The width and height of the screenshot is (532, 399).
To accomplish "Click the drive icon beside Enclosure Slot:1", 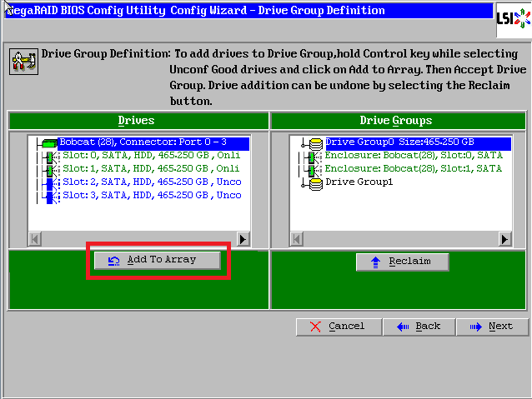I will coord(314,171).
